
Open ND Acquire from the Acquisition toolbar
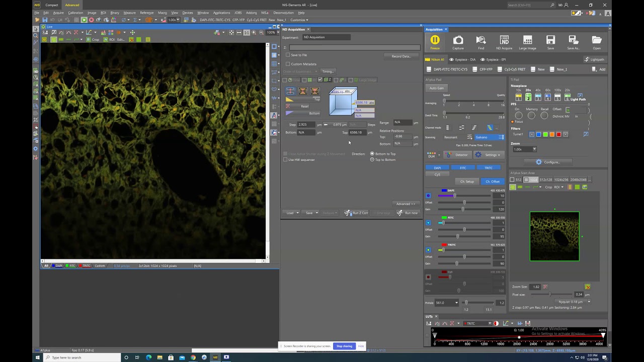504,42
